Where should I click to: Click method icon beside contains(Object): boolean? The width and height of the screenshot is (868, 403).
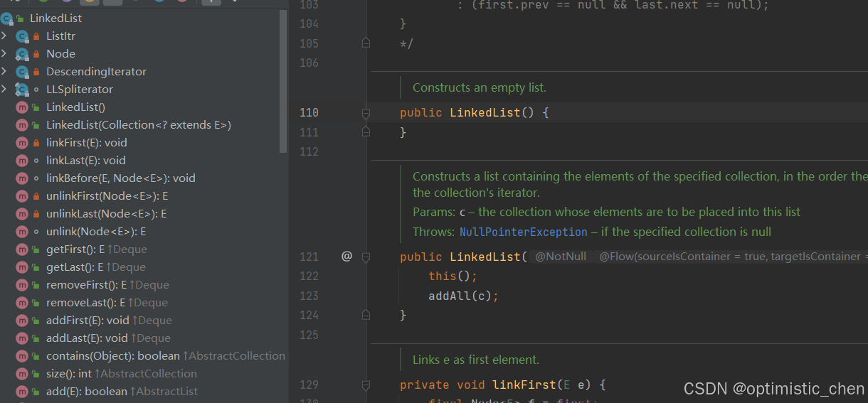point(22,356)
